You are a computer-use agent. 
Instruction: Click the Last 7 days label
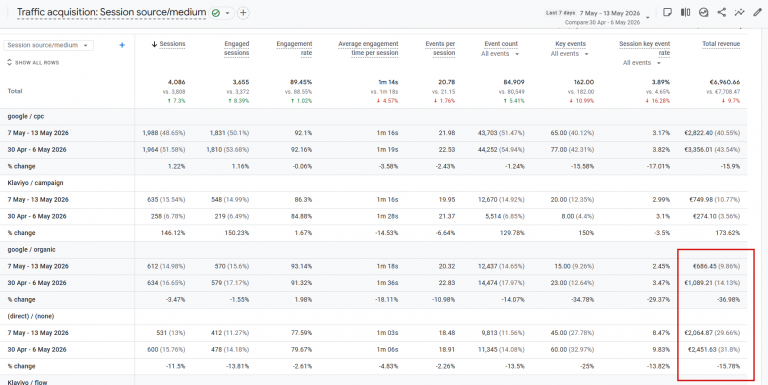[560, 13]
